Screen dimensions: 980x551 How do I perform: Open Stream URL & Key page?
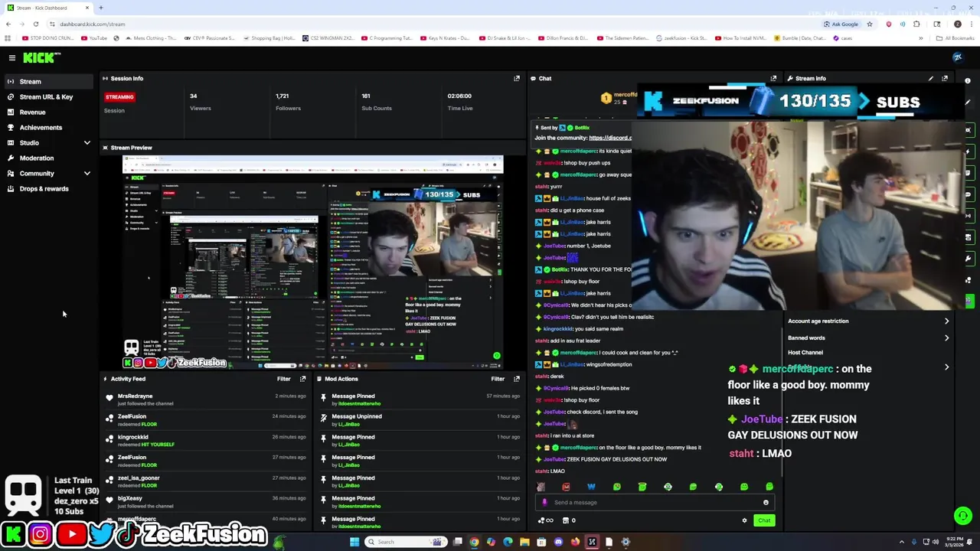[x=47, y=96]
